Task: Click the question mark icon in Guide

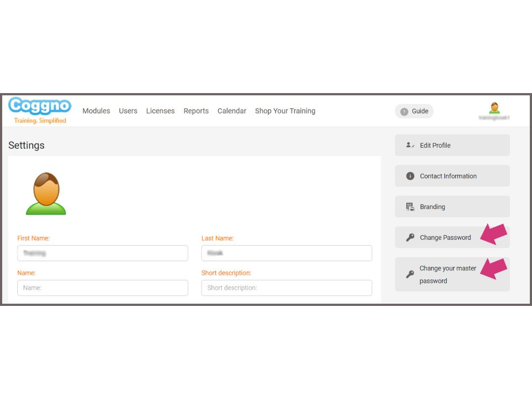Action: (x=404, y=112)
